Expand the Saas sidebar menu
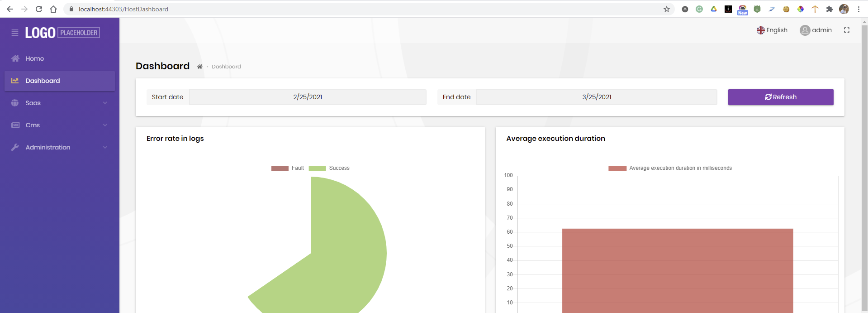 (59, 103)
